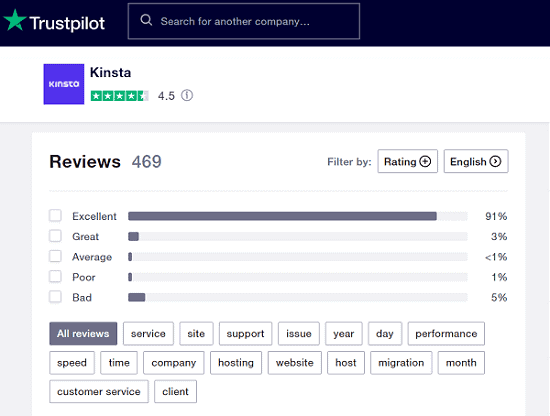
Task: Choose the time keyword tag
Action: 119,363
